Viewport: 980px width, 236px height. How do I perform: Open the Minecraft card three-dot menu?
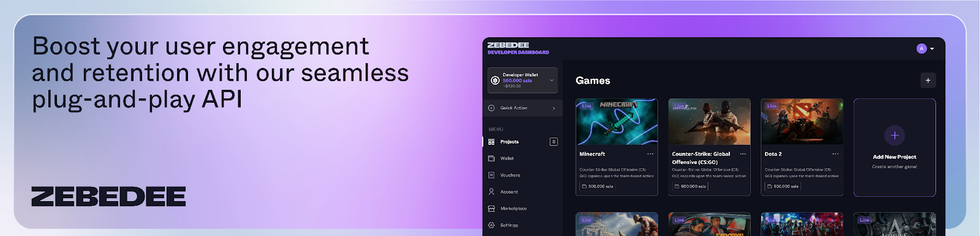[650, 154]
